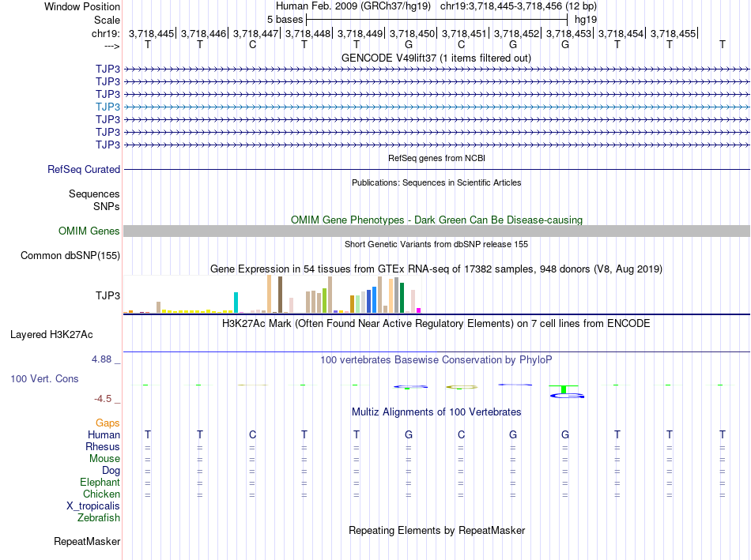The height and width of the screenshot is (560, 751).
Task: Click the Scale label
Action: tap(107, 20)
